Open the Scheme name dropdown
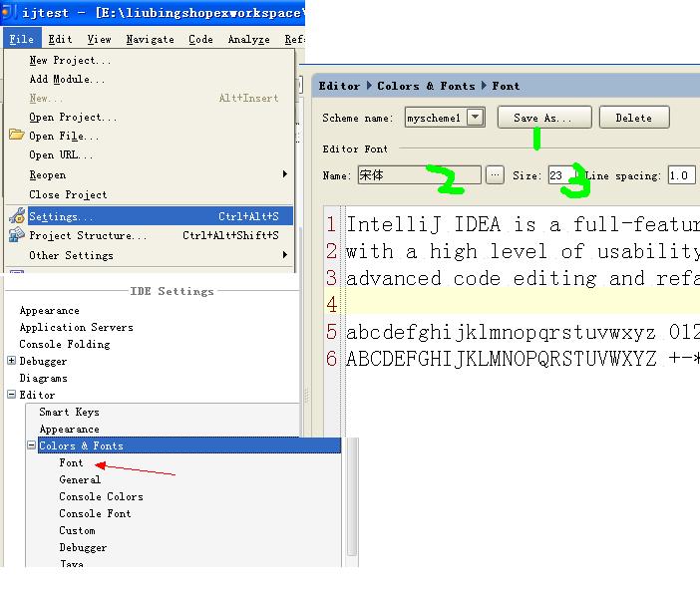 point(476,118)
